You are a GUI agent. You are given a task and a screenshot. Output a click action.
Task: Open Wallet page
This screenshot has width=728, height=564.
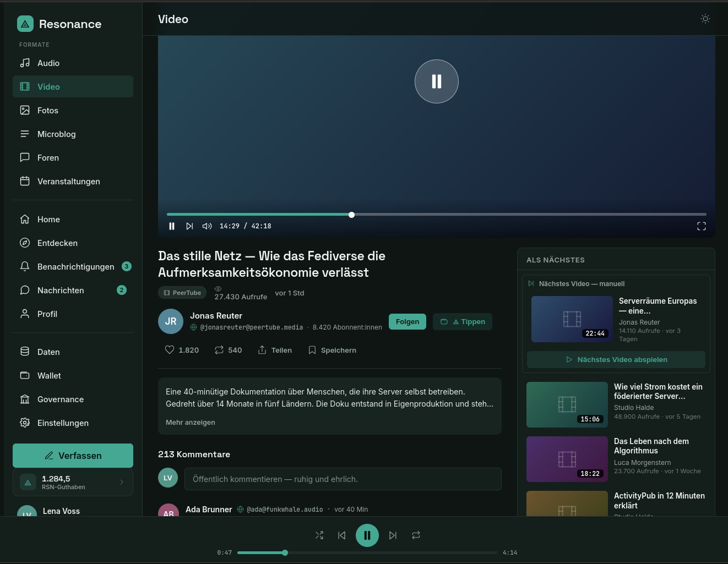pyautogui.click(x=73, y=376)
